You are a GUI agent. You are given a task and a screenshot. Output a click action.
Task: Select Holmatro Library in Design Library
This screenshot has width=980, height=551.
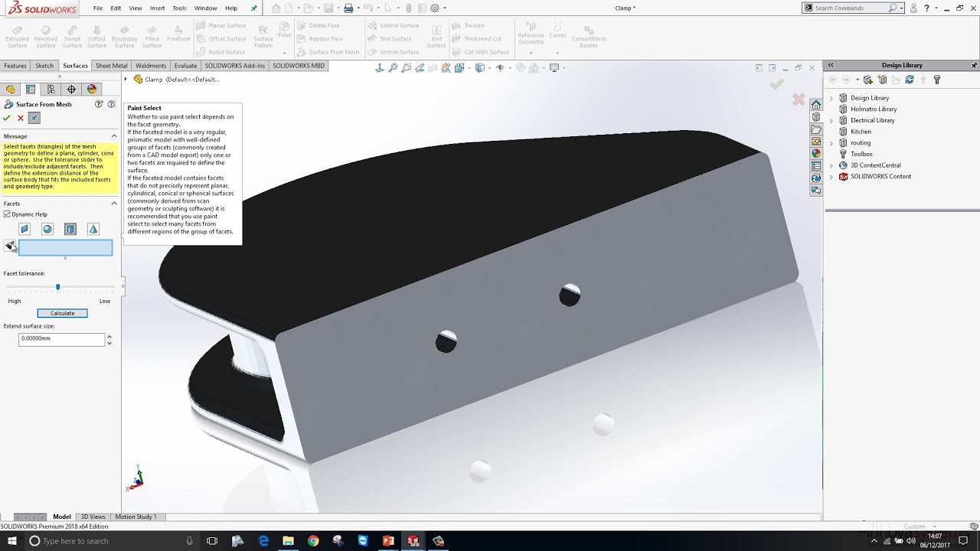(874, 109)
